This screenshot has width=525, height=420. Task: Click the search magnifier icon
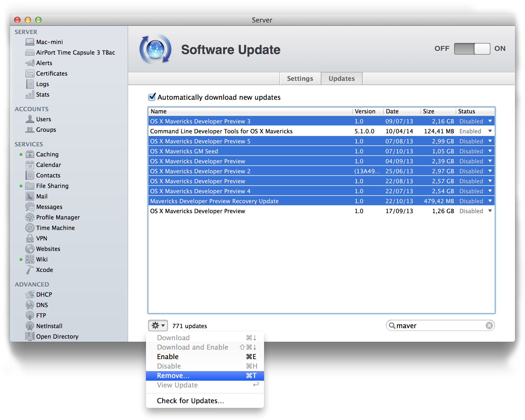tap(392, 325)
